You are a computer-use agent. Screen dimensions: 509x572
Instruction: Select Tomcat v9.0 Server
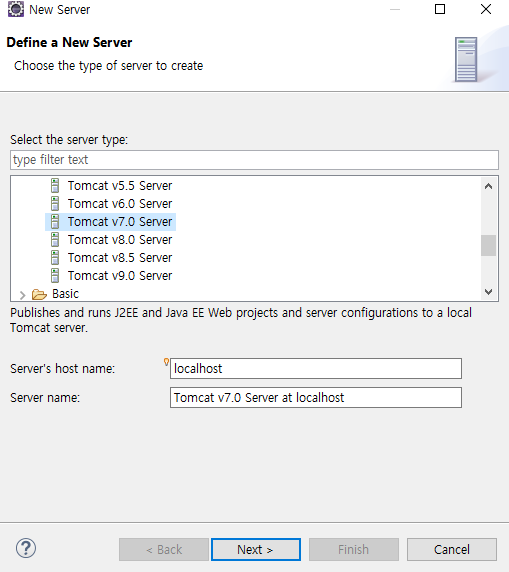120,275
